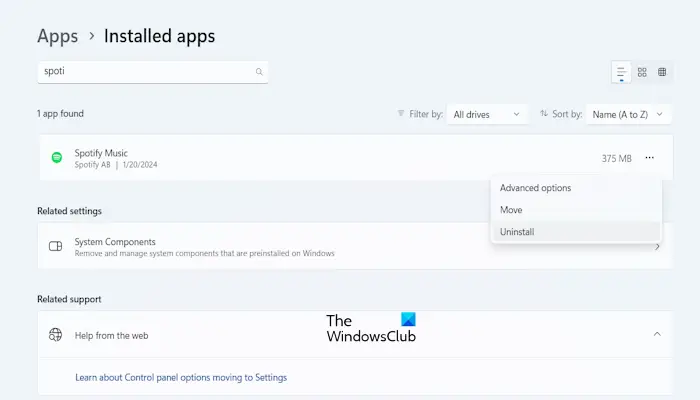Click the Help from the web globe icon

coord(56,335)
